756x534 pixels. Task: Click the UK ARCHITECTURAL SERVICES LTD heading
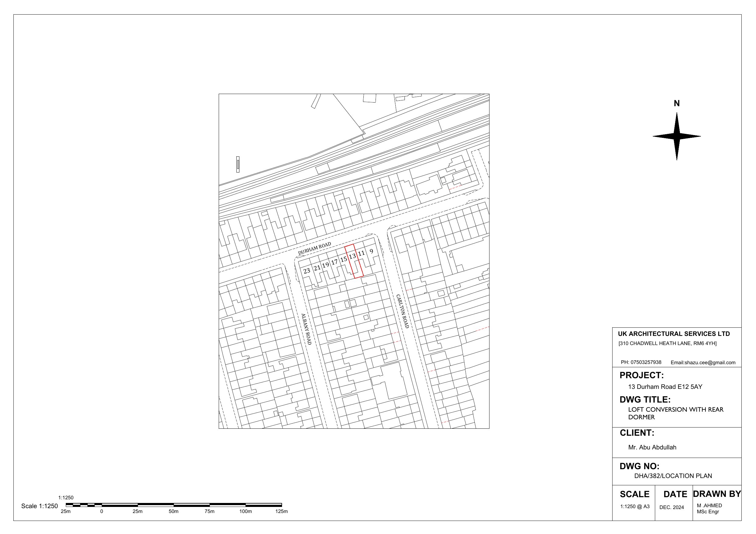[x=674, y=333]
